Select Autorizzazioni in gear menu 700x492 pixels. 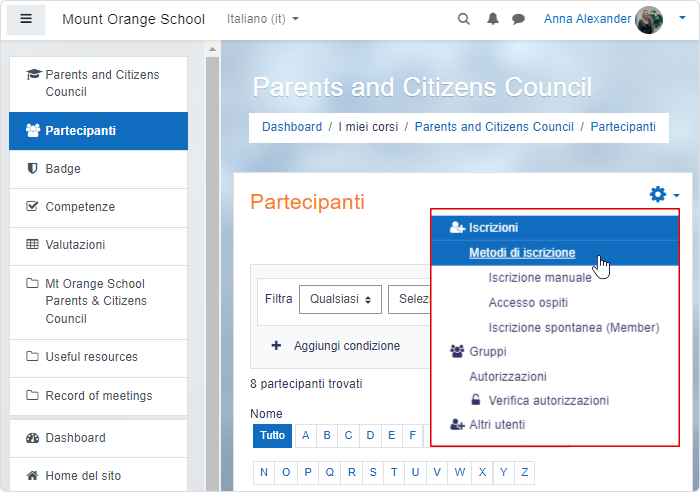point(508,376)
